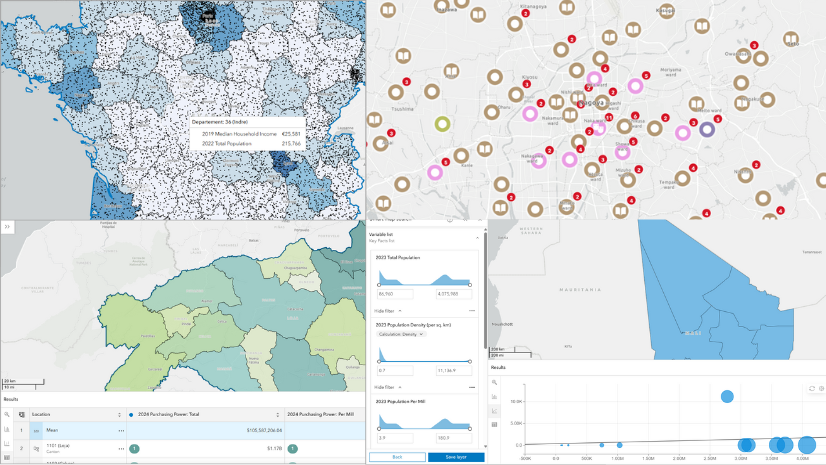Switch to table view in scatter Results sidebar
The image size is (826, 465).
(x=495, y=424)
